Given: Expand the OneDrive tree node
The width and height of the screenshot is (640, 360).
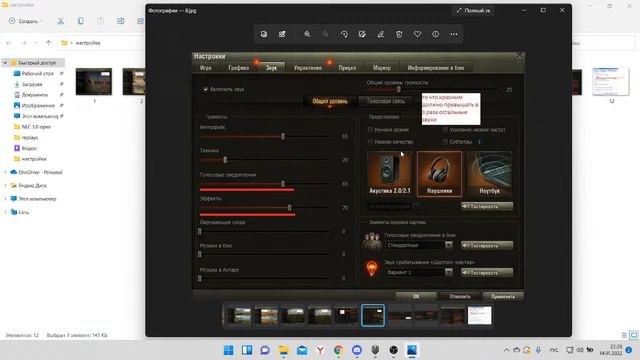Looking at the screenshot, I should pos(5,172).
